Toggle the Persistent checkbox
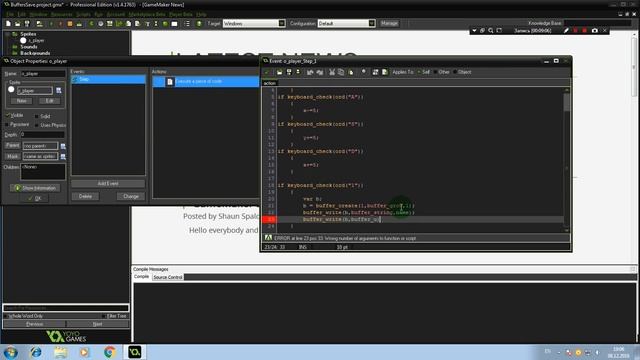This screenshot has height=360, width=640. (7, 124)
